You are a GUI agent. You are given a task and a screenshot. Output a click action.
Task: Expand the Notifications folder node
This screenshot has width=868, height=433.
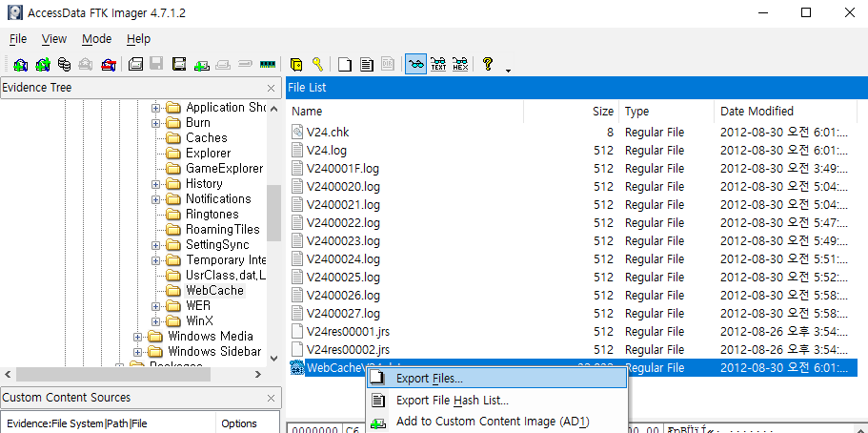(155, 199)
